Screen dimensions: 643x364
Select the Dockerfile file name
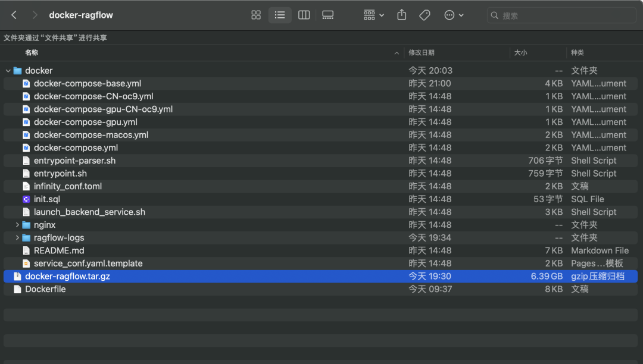point(45,289)
